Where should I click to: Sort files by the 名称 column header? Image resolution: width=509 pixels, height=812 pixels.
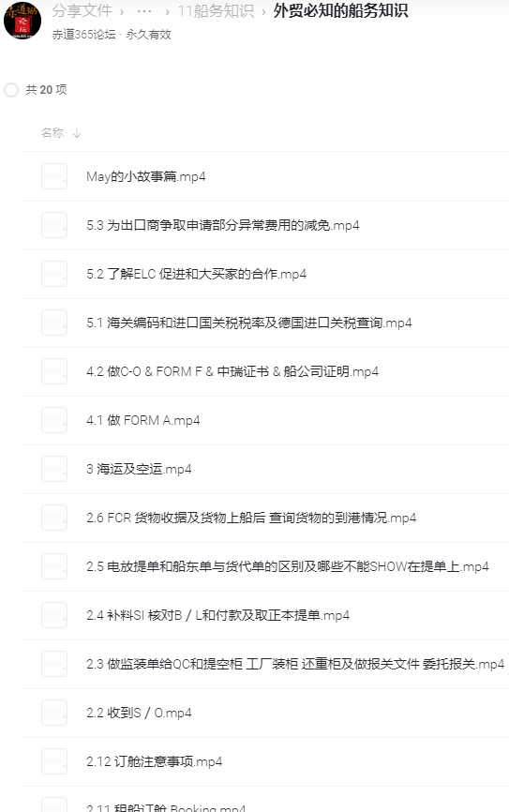pyautogui.click(x=52, y=133)
